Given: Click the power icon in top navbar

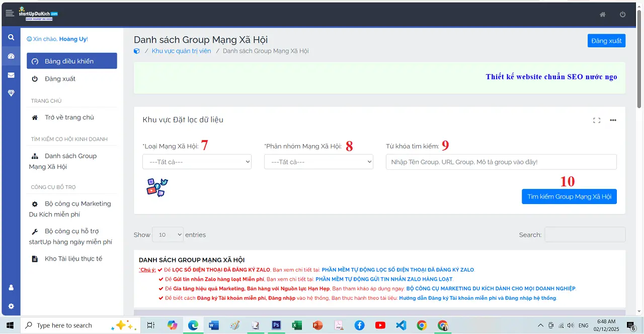Looking at the screenshot, I should (x=622, y=15).
